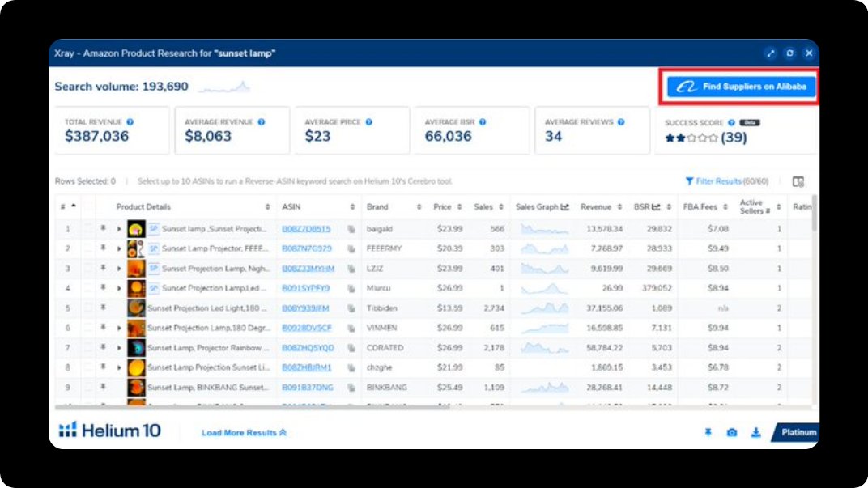The width and height of the screenshot is (868, 488).
Task: Select checkbox for CORATED row
Action: tap(88, 347)
